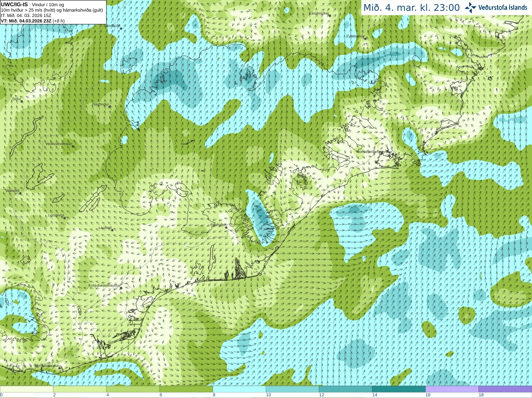Pick the 2–4 m/s light green legend swatch

click(x=80, y=389)
